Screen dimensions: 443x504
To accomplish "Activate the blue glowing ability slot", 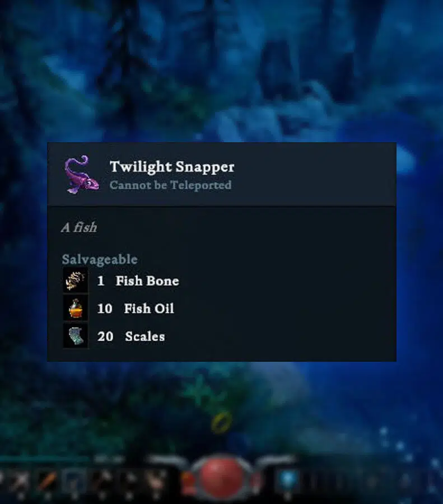I will pyautogui.click(x=287, y=480).
